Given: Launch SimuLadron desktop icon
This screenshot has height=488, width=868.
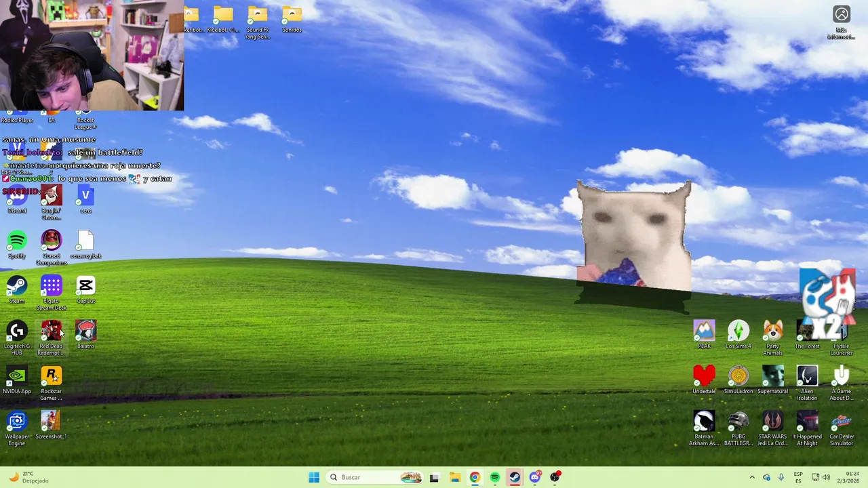Looking at the screenshot, I should (x=738, y=380).
